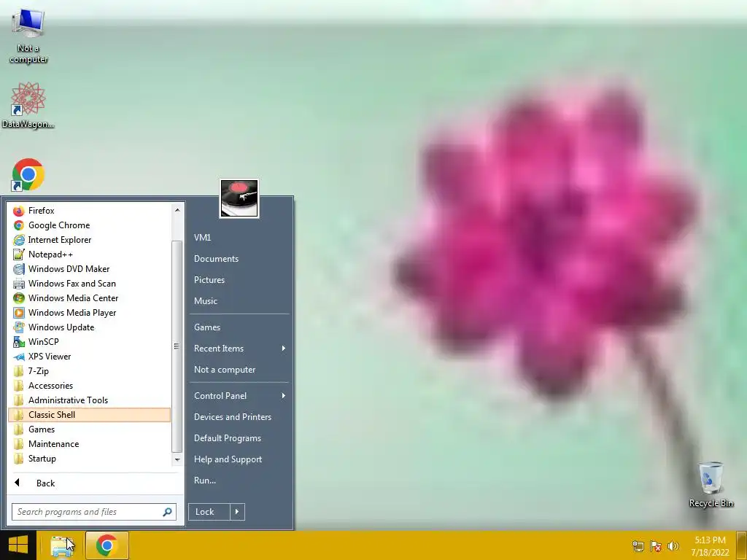Expand the 7-Zip folder
The image size is (747, 560).
89,371
